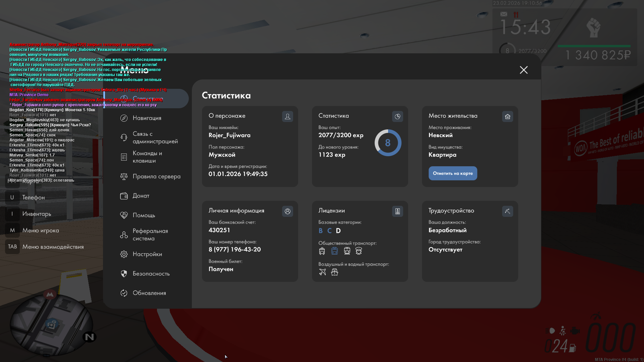Click the airplane license icon
Image resolution: width=644 pixels, height=362 pixels.
322,272
